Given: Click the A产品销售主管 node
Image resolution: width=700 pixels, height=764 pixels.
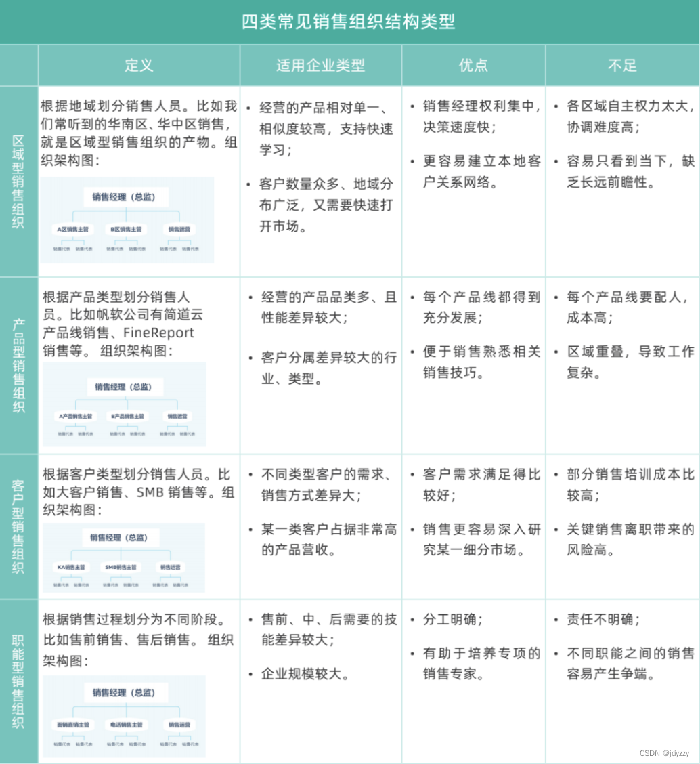Looking at the screenshot, I should pyautogui.click(x=76, y=416).
